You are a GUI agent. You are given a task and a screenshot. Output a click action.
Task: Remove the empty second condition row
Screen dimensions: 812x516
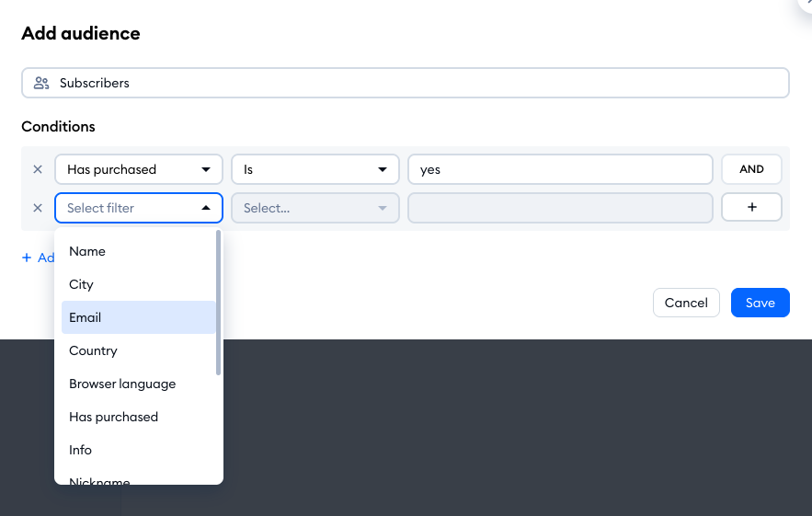coord(38,208)
